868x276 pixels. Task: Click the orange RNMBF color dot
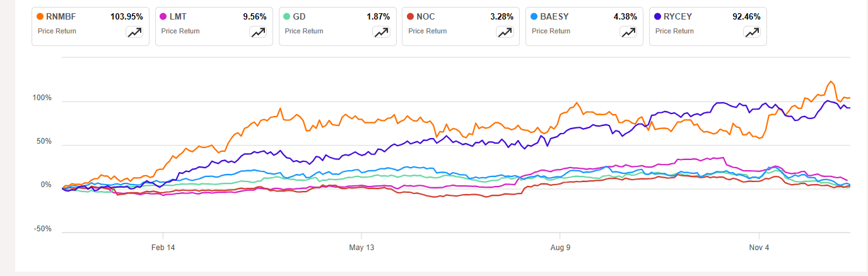[x=40, y=16]
